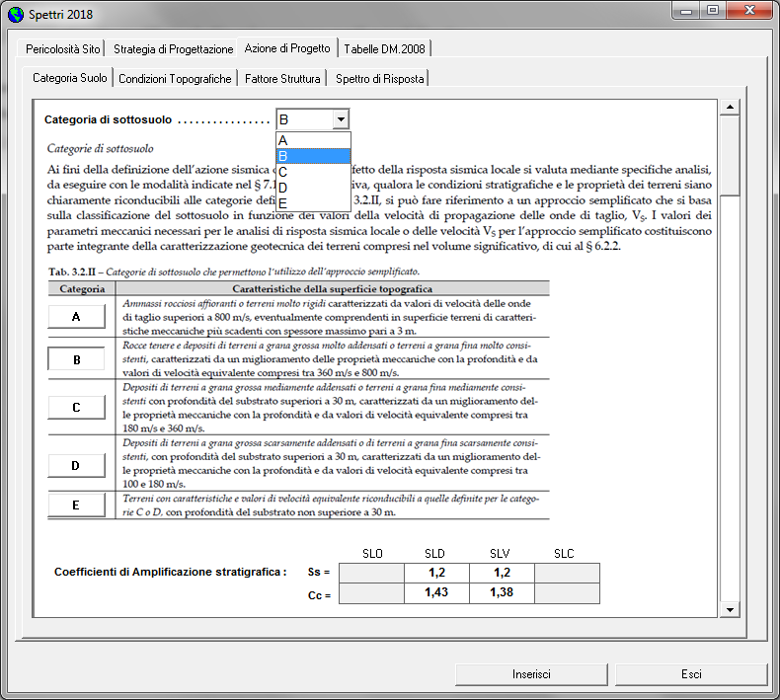Close the Spettri 2018 window

749,11
